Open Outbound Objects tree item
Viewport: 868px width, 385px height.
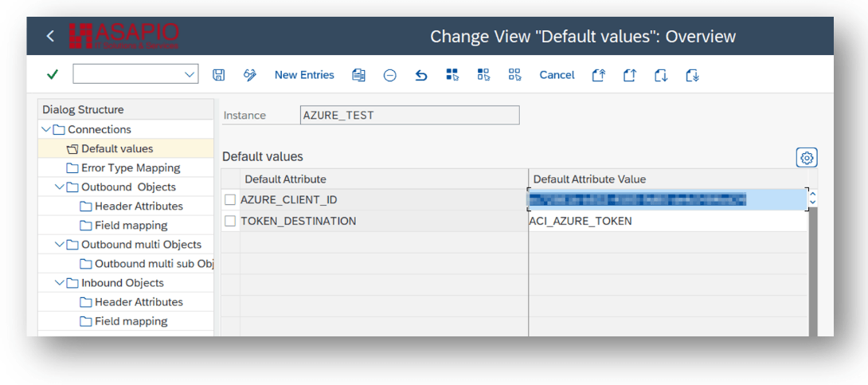[x=128, y=187]
